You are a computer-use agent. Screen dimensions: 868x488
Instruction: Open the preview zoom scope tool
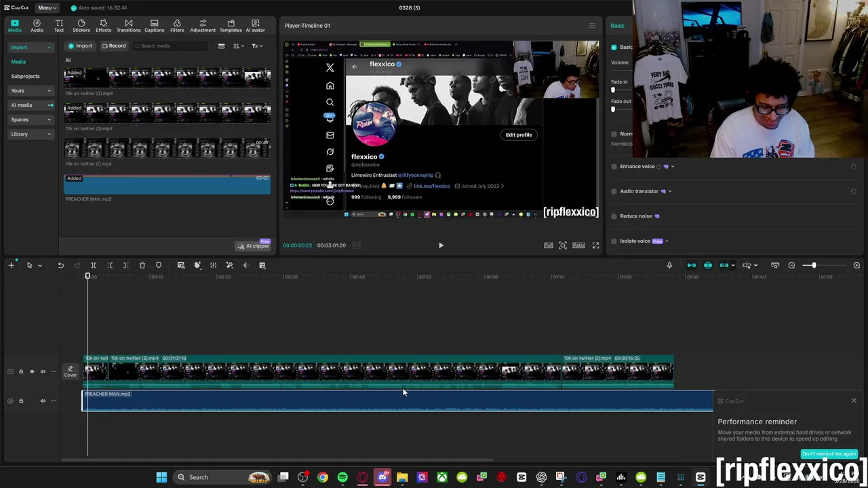tap(563, 245)
